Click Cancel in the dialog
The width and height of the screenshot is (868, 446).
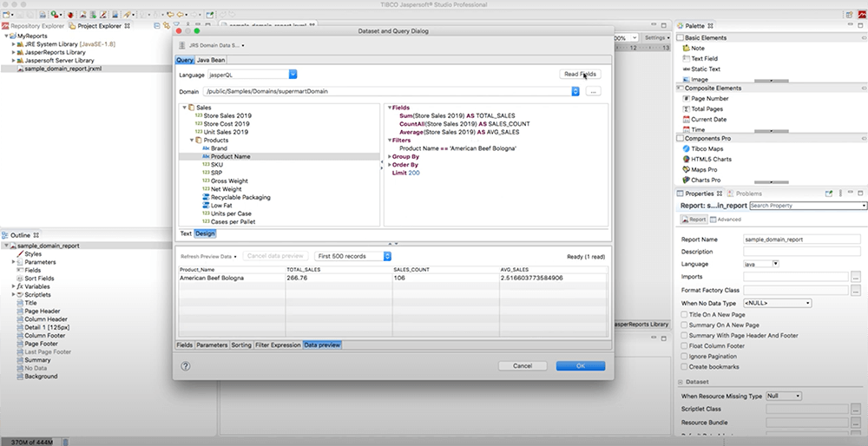tap(522, 366)
